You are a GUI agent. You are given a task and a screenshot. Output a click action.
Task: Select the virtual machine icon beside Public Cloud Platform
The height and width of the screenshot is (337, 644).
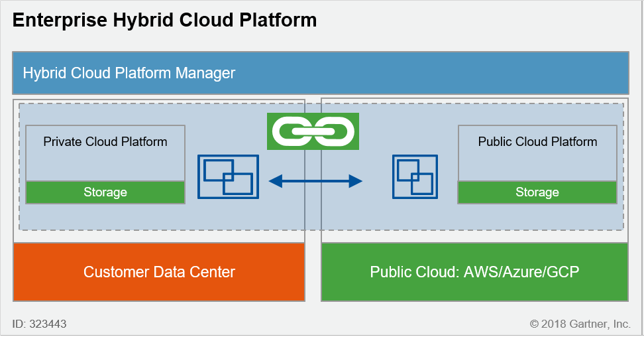click(415, 176)
